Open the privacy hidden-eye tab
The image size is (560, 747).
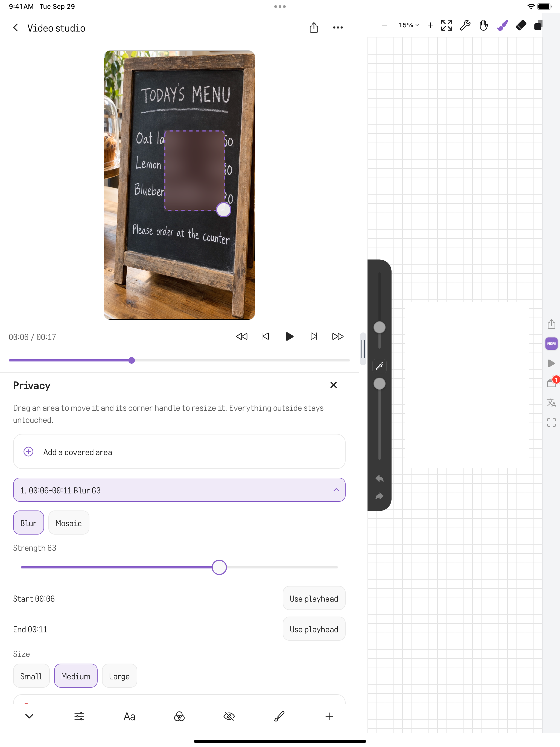pyautogui.click(x=229, y=716)
